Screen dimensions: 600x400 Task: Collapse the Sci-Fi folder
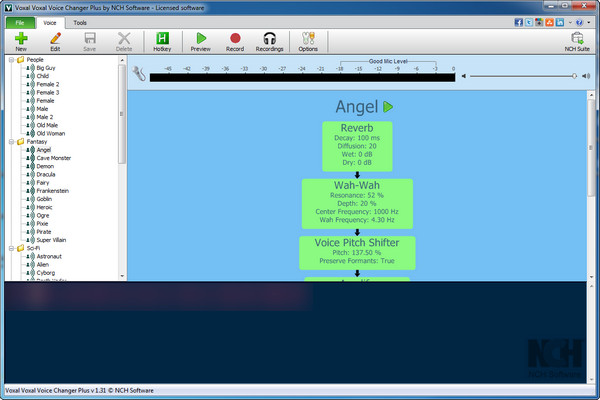click(10, 248)
